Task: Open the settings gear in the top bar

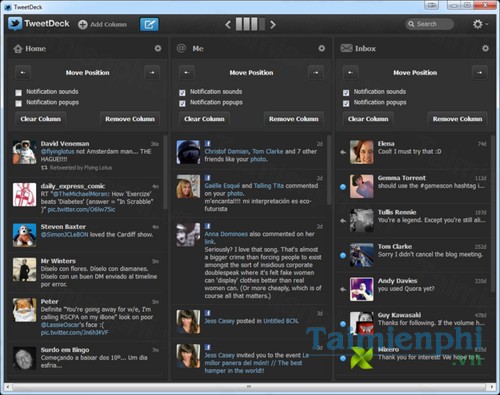Action: point(479,24)
